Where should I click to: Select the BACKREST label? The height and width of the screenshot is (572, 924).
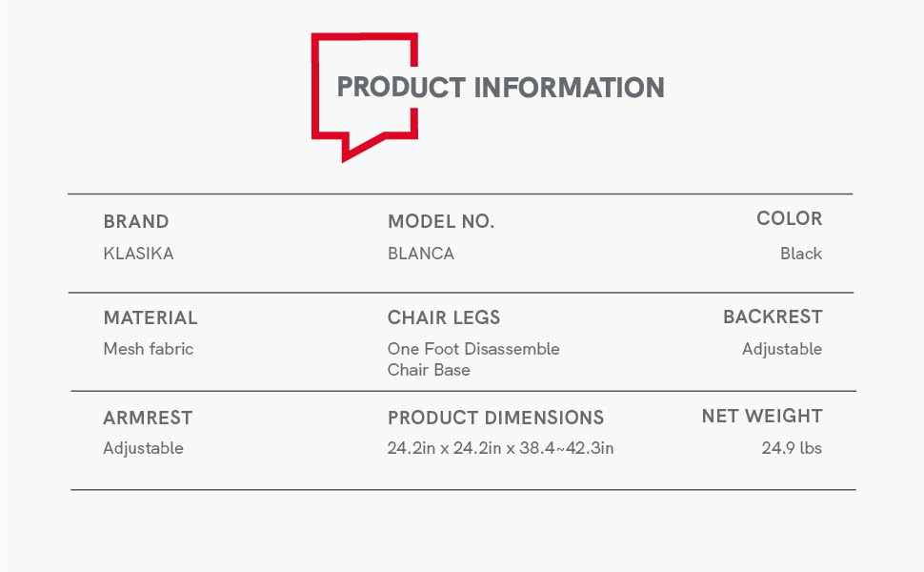pyautogui.click(x=773, y=317)
